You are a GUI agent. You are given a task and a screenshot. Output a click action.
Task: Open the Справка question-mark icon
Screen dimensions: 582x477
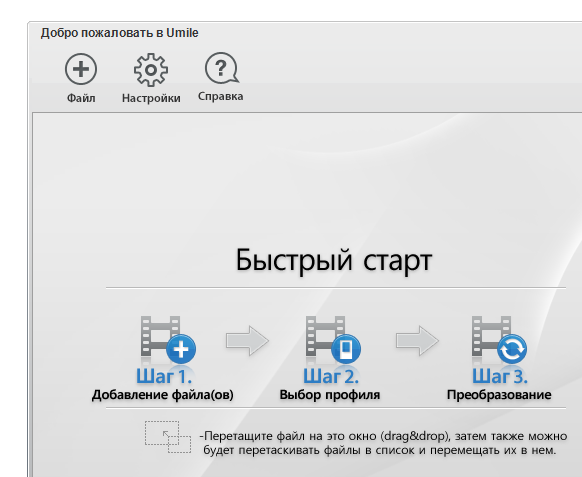(222, 68)
